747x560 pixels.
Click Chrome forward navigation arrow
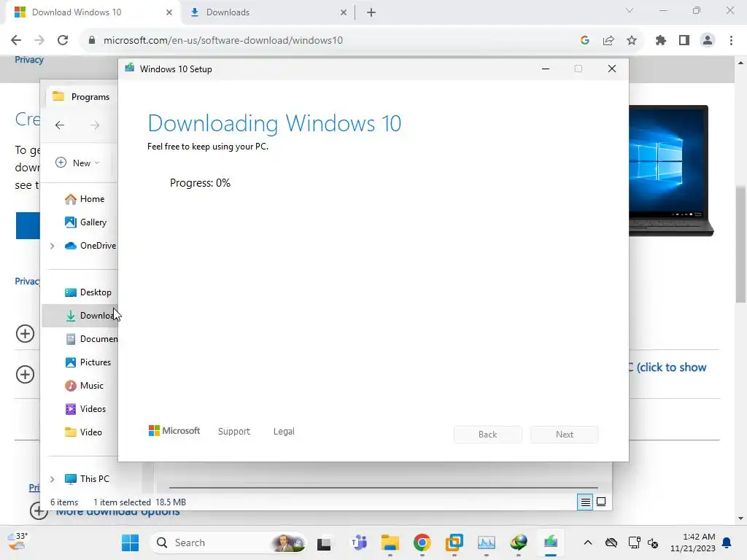coord(39,41)
